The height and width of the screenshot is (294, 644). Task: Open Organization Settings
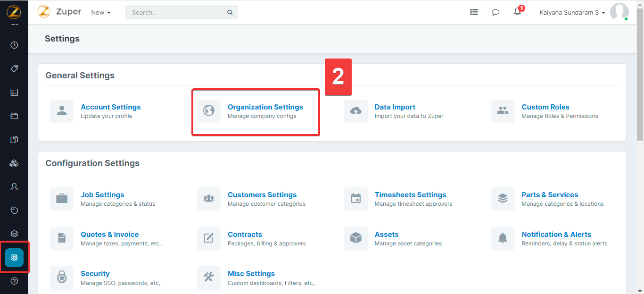coord(265,107)
